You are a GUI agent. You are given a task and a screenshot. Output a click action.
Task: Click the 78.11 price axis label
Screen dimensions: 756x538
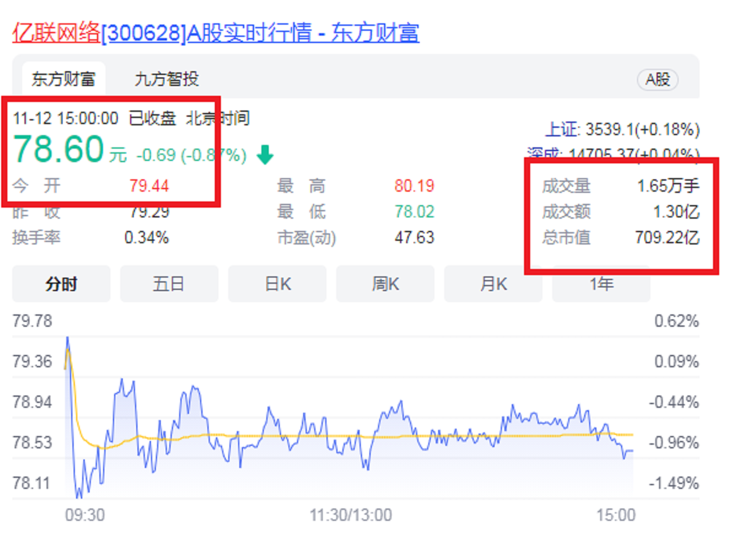pyautogui.click(x=33, y=483)
